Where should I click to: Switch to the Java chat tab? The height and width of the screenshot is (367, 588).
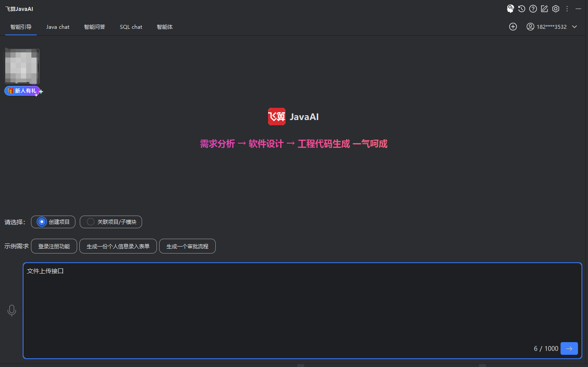(58, 27)
